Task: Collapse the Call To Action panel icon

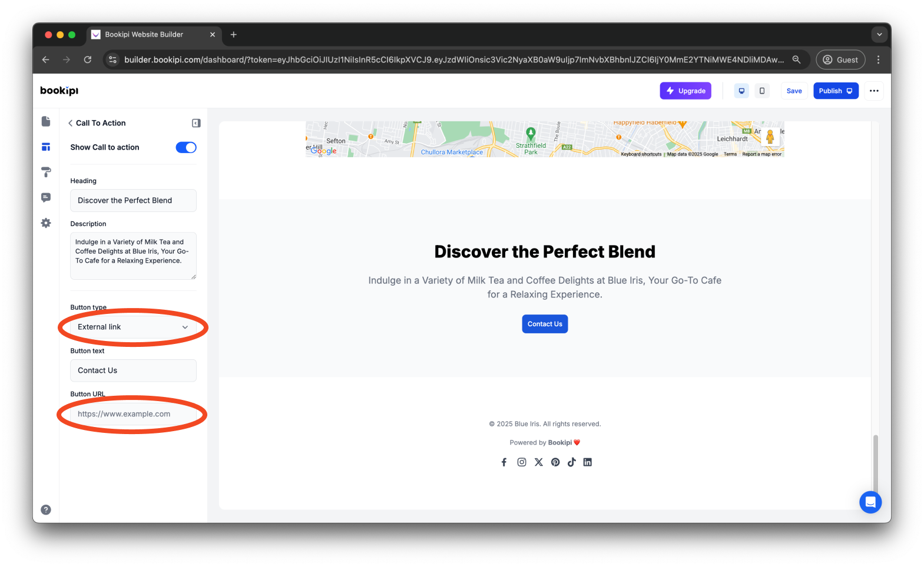Action: point(196,123)
